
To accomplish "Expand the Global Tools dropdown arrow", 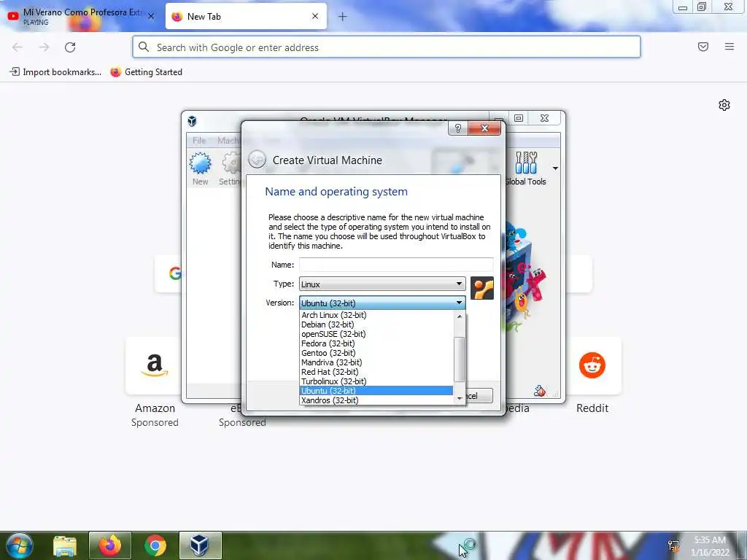I will [555, 168].
